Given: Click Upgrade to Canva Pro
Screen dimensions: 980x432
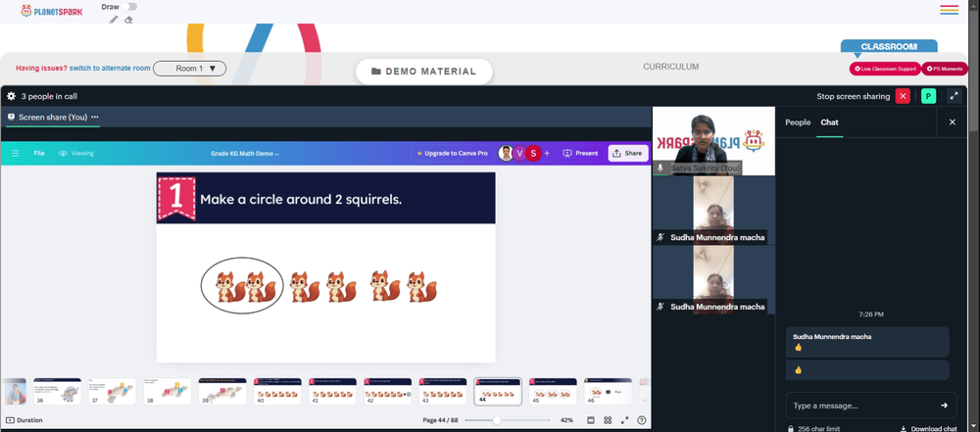Looking at the screenshot, I should (x=452, y=153).
